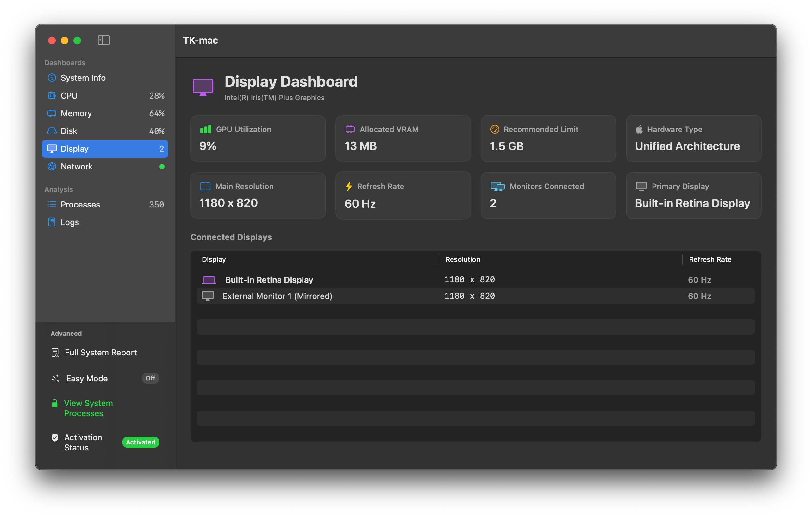Open Logs using its document icon
This screenshot has width=812, height=517.
[52, 222]
